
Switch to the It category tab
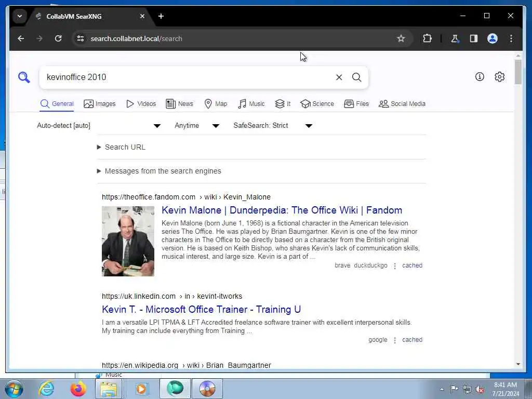coord(283,104)
